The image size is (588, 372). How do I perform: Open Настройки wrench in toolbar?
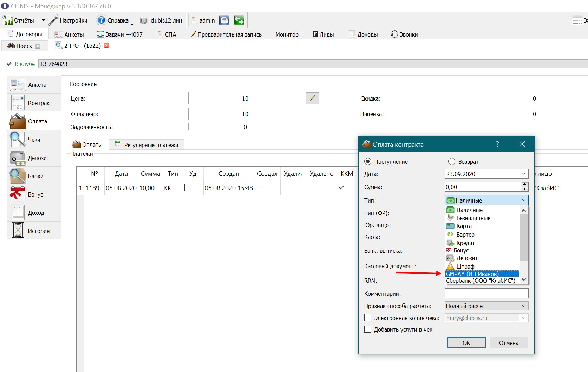68,20
